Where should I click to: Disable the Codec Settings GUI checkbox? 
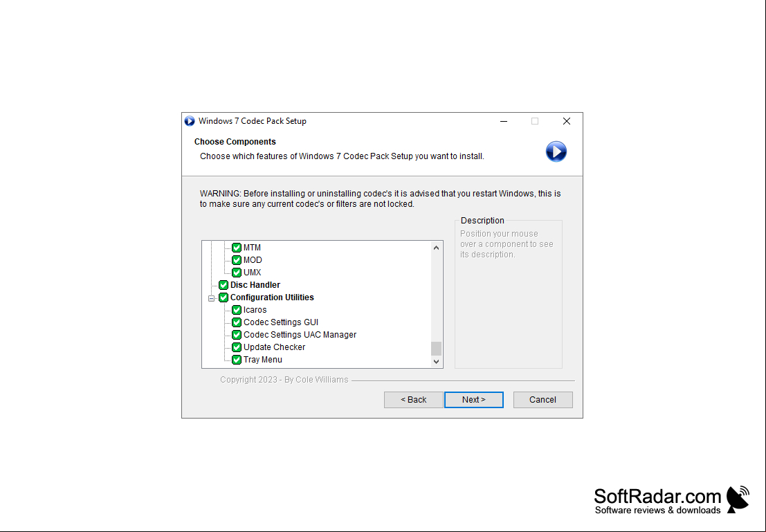237,322
